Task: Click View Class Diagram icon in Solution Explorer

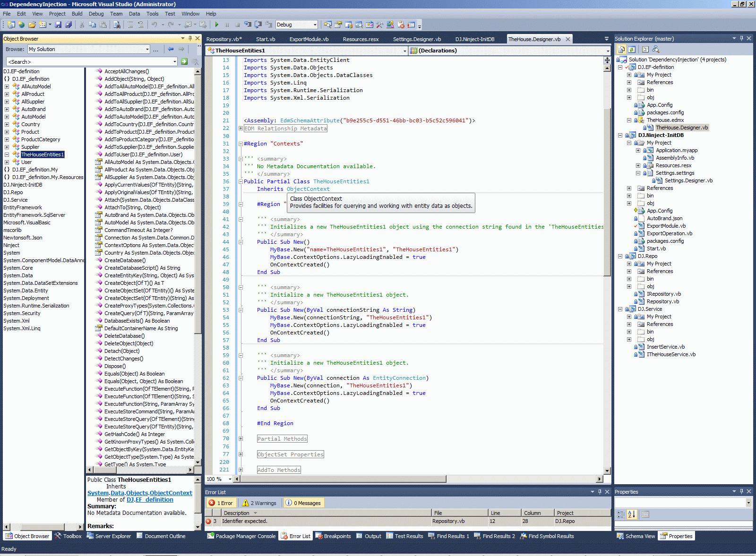Action: pos(655,49)
